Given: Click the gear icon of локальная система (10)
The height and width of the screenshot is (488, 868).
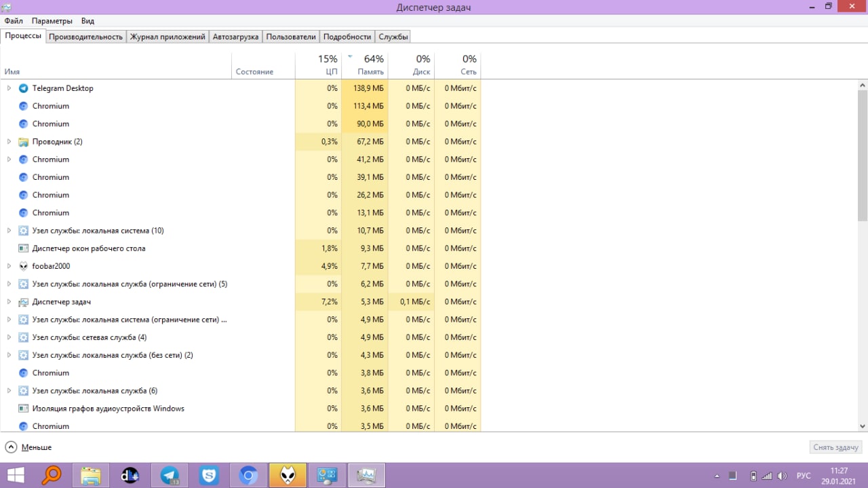Looking at the screenshot, I should click(x=24, y=231).
